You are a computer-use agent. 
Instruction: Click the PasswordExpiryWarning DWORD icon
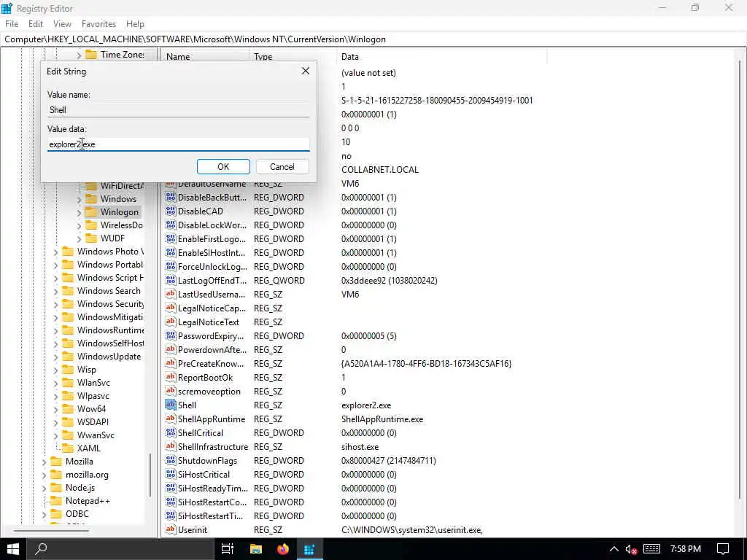(x=171, y=335)
